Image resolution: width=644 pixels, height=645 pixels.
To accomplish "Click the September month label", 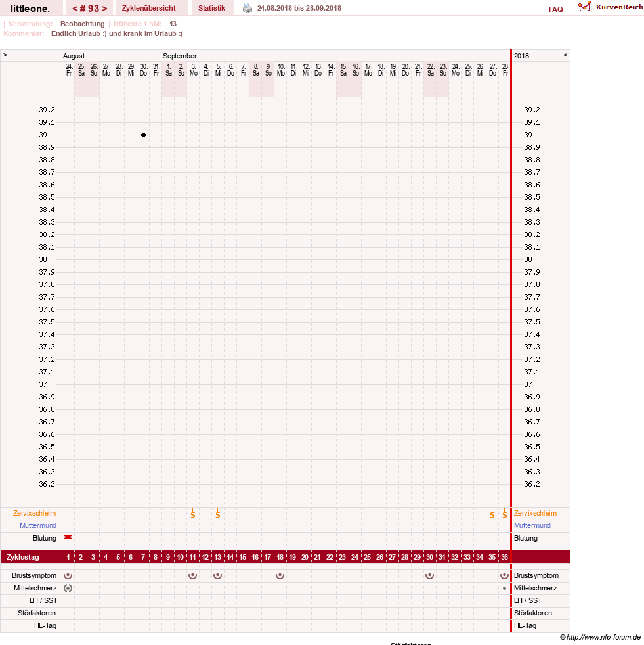I will [x=180, y=56].
